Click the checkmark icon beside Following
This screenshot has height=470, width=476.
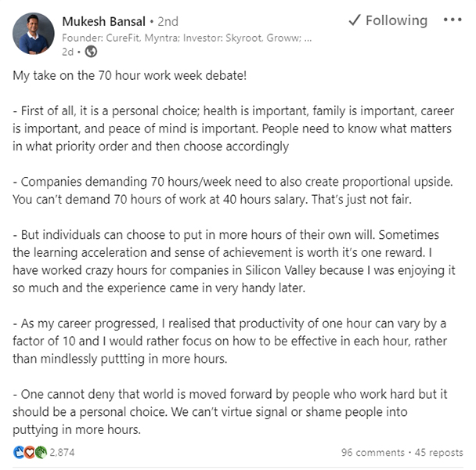tap(354, 20)
